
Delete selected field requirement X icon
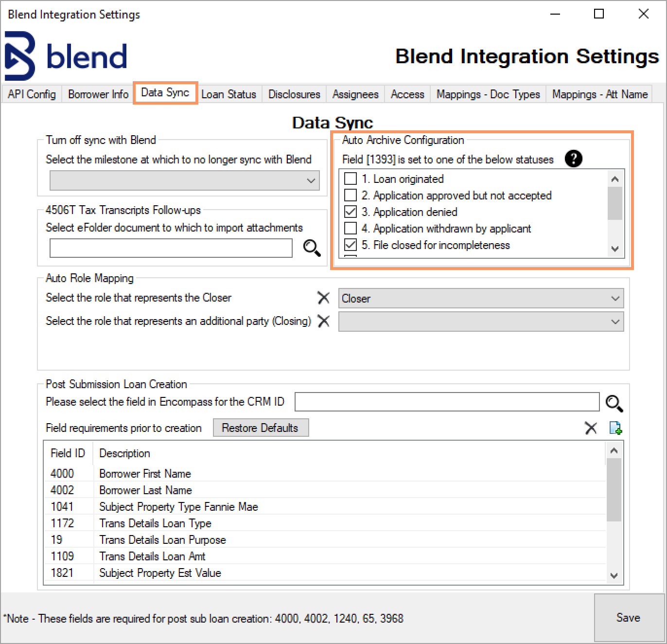[x=591, y=428]
